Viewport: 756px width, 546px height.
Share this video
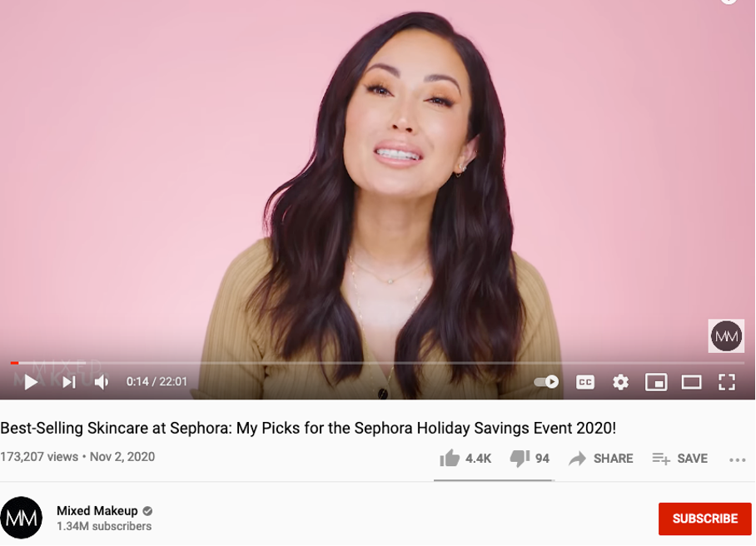pos(601,459)
